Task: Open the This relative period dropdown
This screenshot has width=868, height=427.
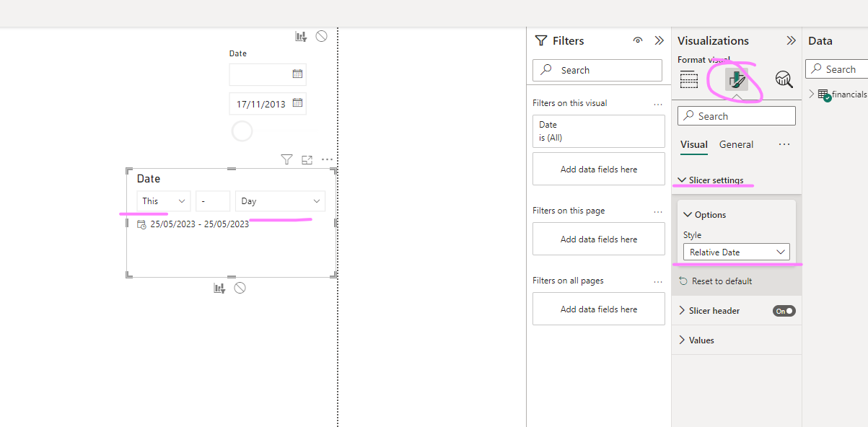Action: 164,201
